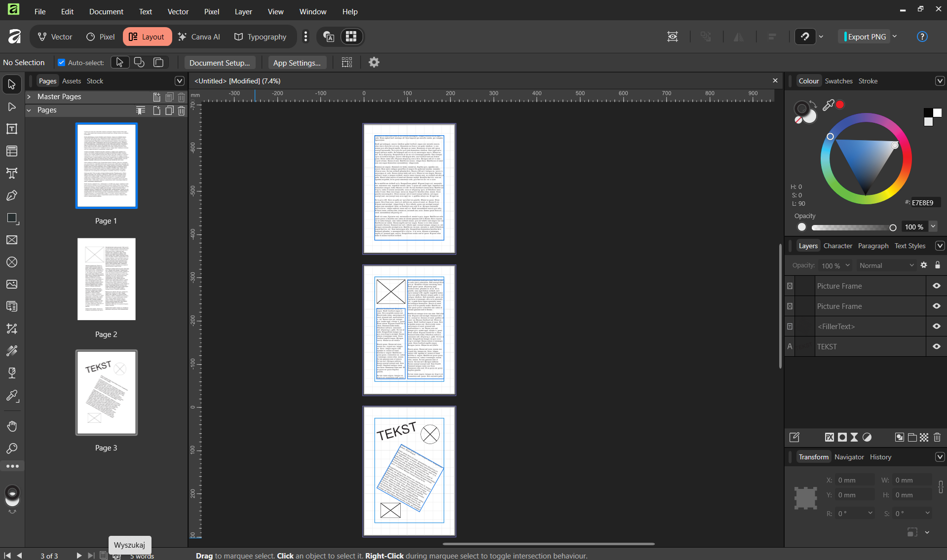947x560 pixels.
Task: Open the Document menu
Action: coord(106,11)
